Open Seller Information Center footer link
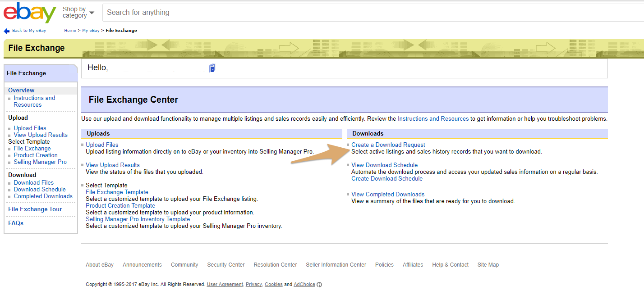This screenshot has width=644, height=304. pyautogui.click(x=336, y=265)
